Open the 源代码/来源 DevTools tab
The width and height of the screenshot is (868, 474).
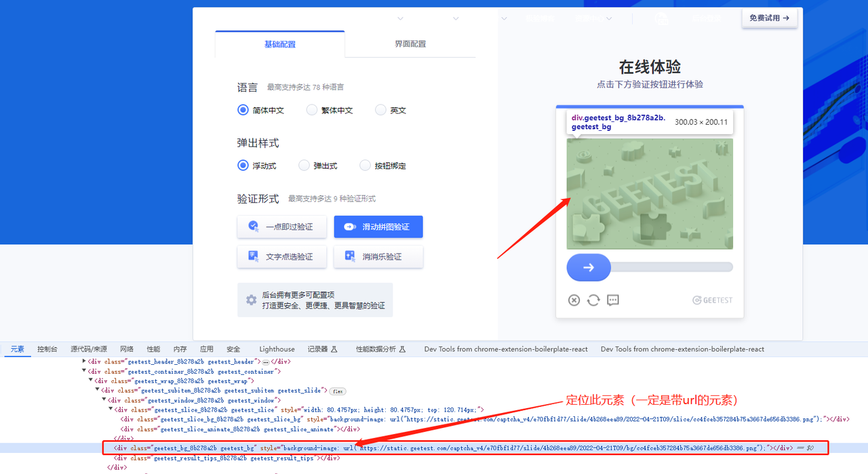(x=89, y=349)
